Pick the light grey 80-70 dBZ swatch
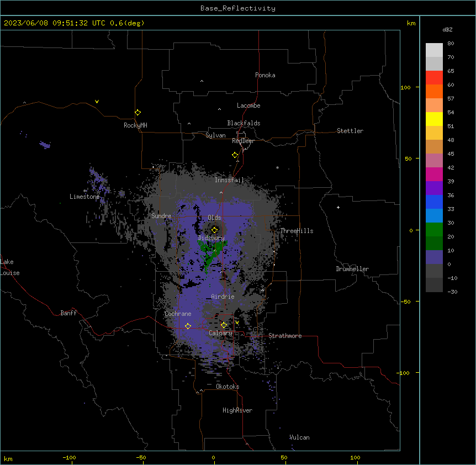 point(434,50)
